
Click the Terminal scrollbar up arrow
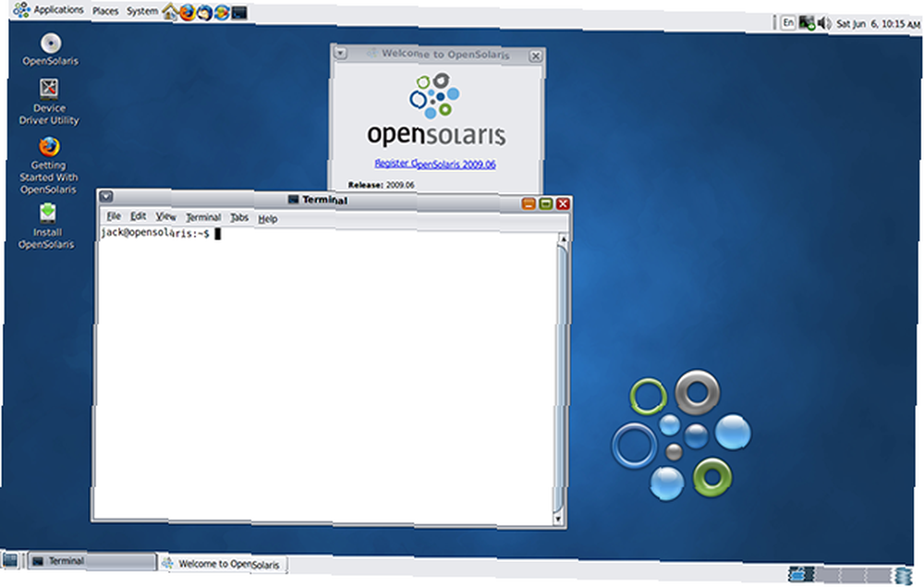coord(563,238)
